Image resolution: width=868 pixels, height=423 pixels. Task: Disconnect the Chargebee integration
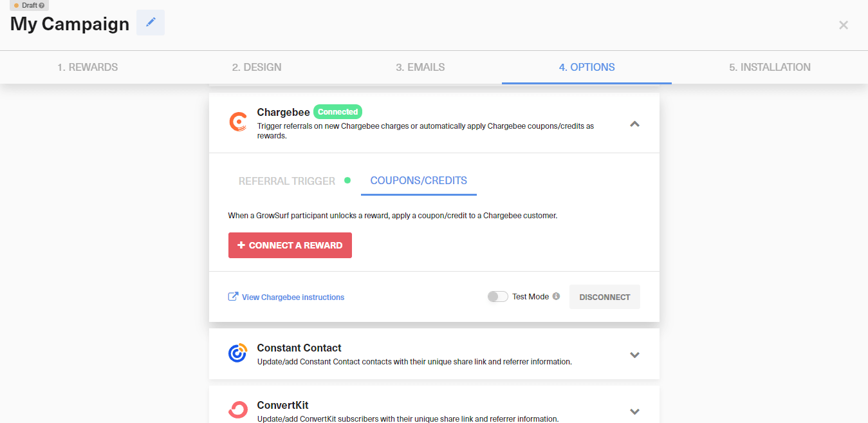[x=604, y=296]
